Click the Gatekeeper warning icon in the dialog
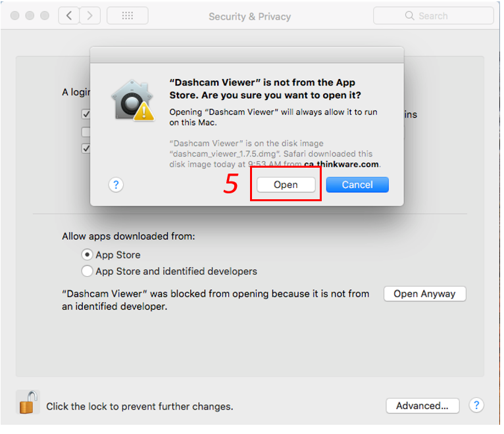The image size is (504, 434). (x=132, y=100)
